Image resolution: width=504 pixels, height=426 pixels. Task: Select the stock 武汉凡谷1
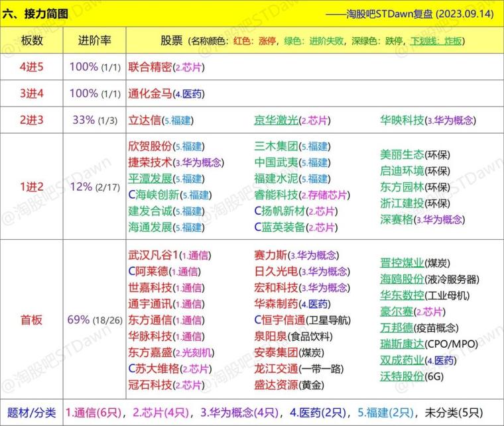coord(153,255)
